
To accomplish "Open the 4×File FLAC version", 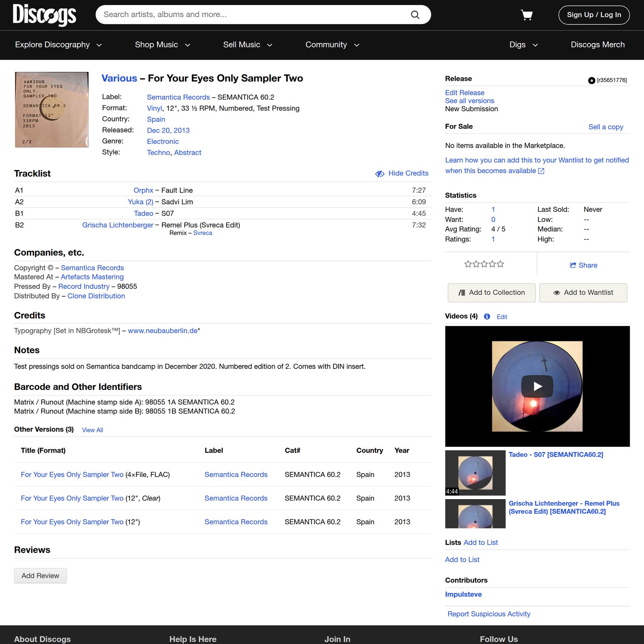I will [72, 475].
